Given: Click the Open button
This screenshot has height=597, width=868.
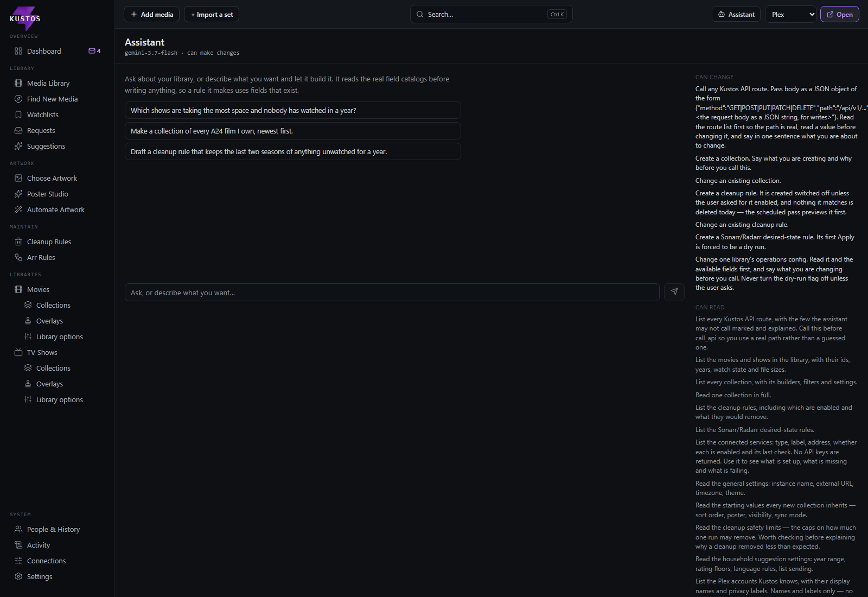Looking at the screenshot, I should (x=840, y=15).
